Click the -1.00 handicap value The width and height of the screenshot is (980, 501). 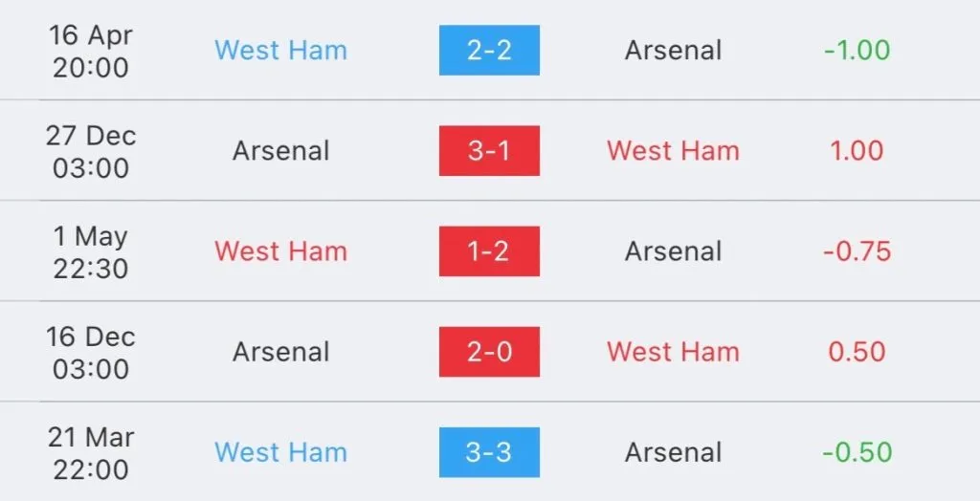click(857, 51)
